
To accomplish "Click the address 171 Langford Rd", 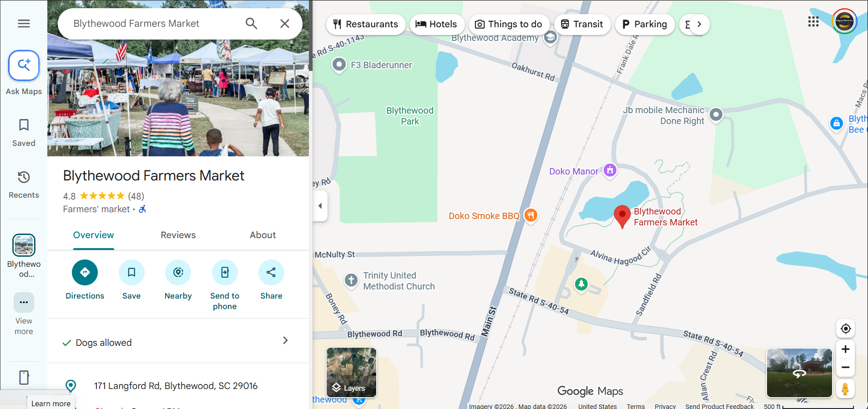I will point(176,386).
